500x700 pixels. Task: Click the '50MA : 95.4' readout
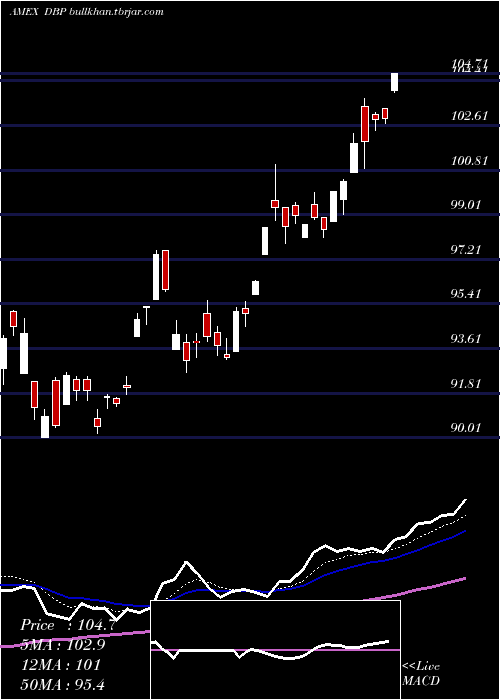coord(62,684)
